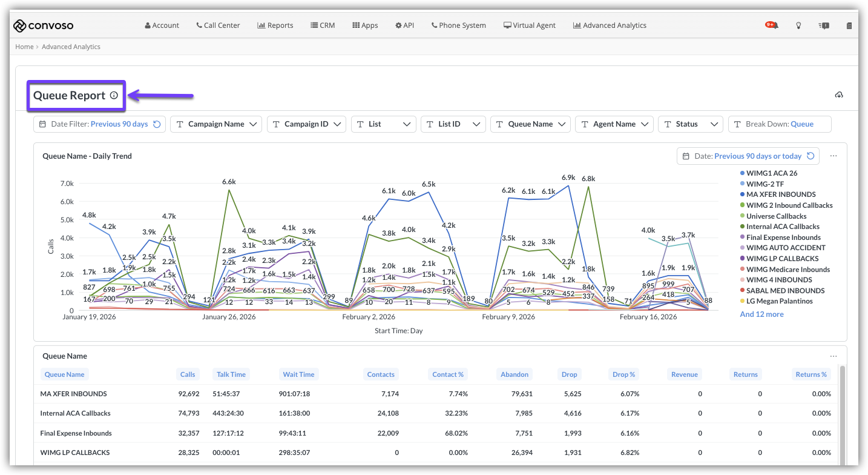
Task: Expand the Campaign Name filter dropdown
Action: [216, 124]
